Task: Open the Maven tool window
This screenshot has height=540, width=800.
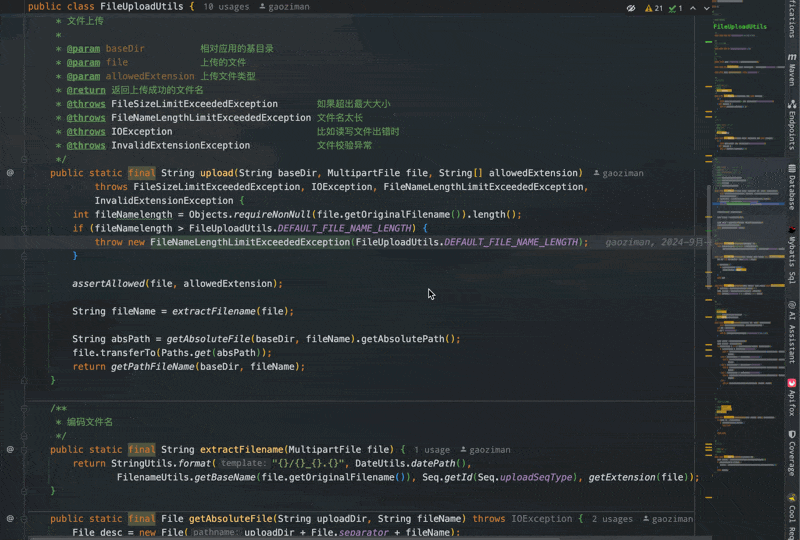Action: pos(791,68)
